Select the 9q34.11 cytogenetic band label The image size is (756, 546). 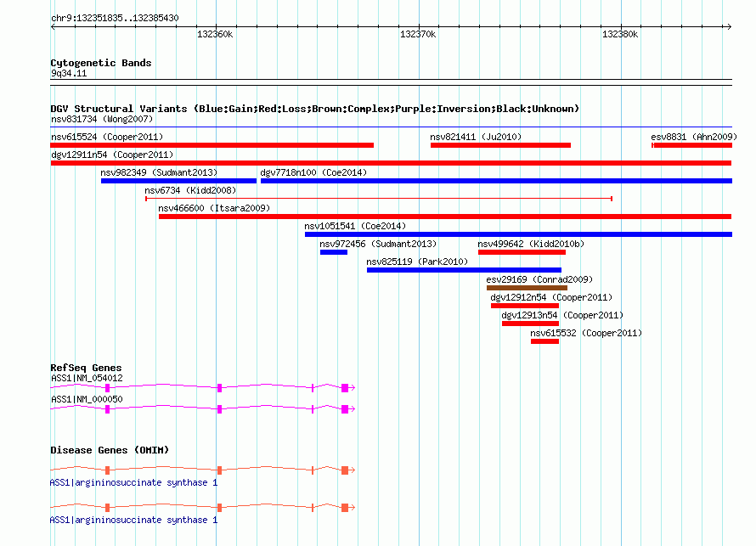(69, 73)
